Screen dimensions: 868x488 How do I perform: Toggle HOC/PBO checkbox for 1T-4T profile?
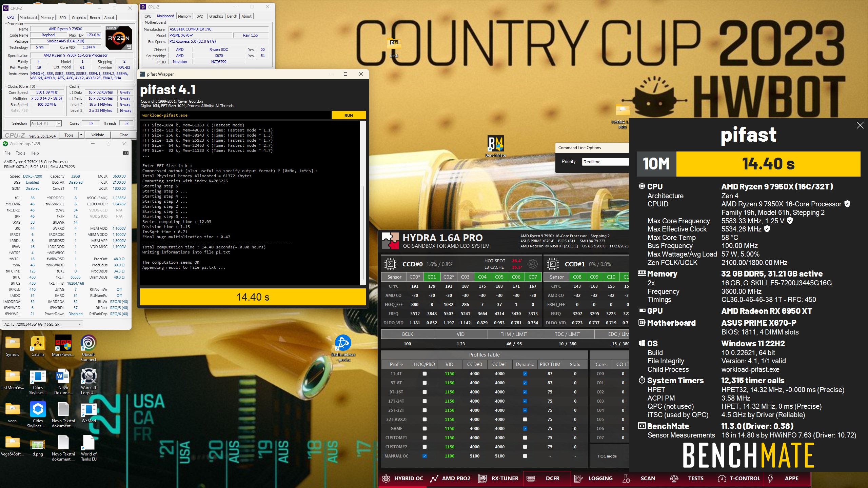click(425, 373)
